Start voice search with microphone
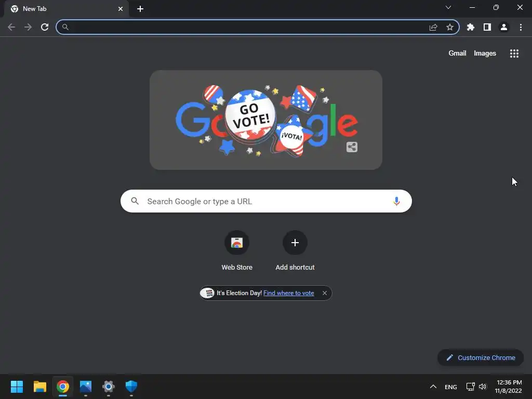The image size is (532, 399). (396, 201)
